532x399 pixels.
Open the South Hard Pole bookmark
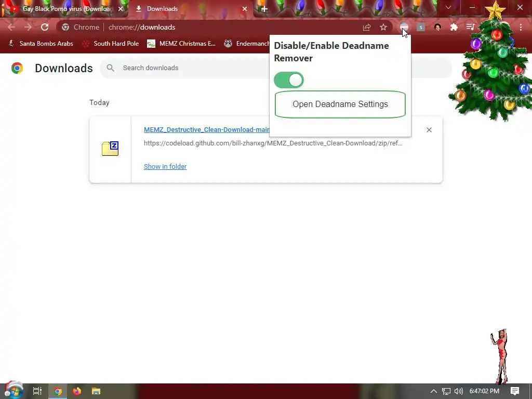click(x=111, y=44)
